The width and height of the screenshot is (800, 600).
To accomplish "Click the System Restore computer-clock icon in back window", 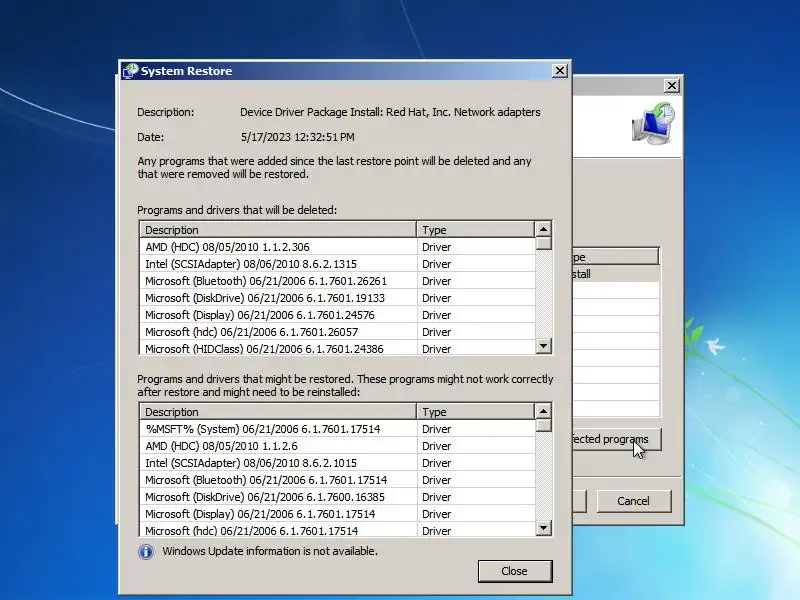I will pos(654,123).
